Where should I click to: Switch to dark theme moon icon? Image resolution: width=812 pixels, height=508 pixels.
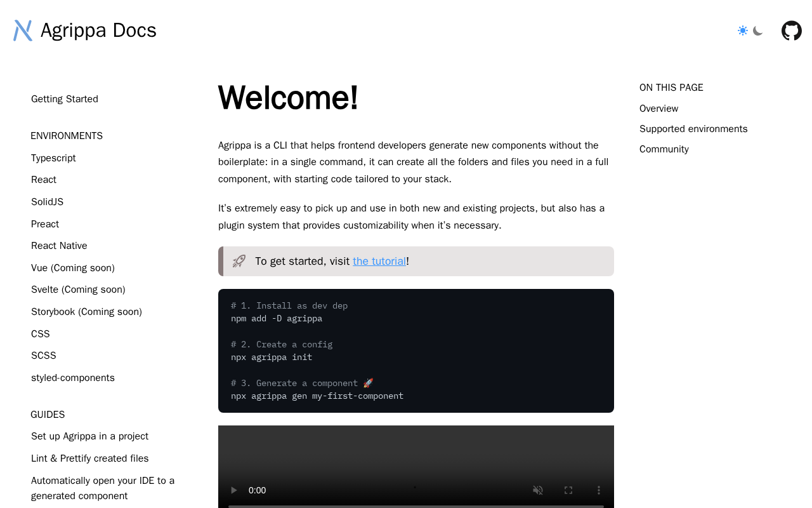[x=757, y=30]
